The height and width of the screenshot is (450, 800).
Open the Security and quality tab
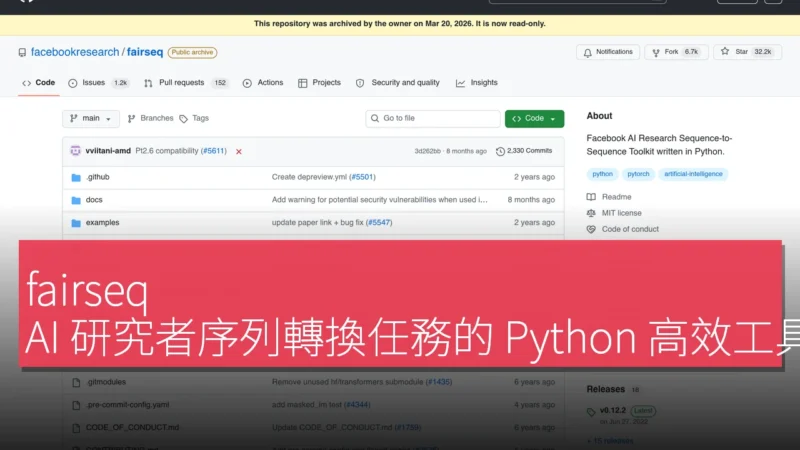397,83
